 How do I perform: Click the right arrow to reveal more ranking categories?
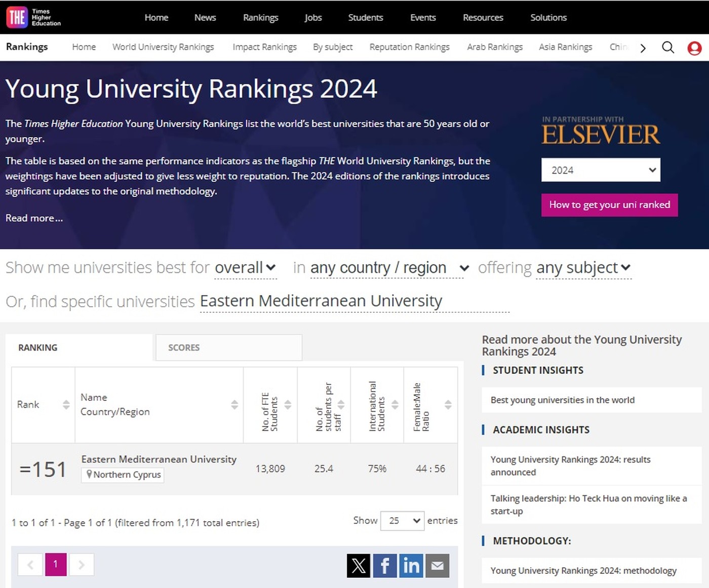click(x=643, y=48)
